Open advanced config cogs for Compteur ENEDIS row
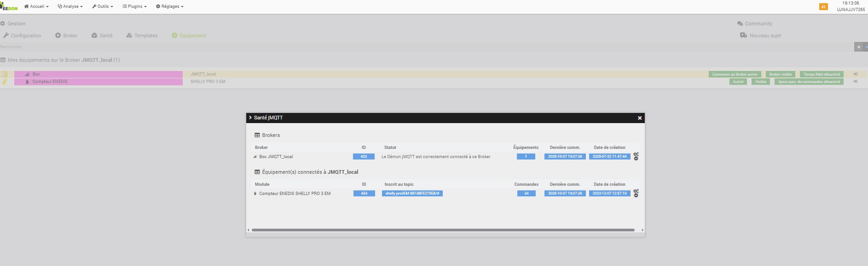Viewport: 868px width, 266px height. (x=856, y=82)
